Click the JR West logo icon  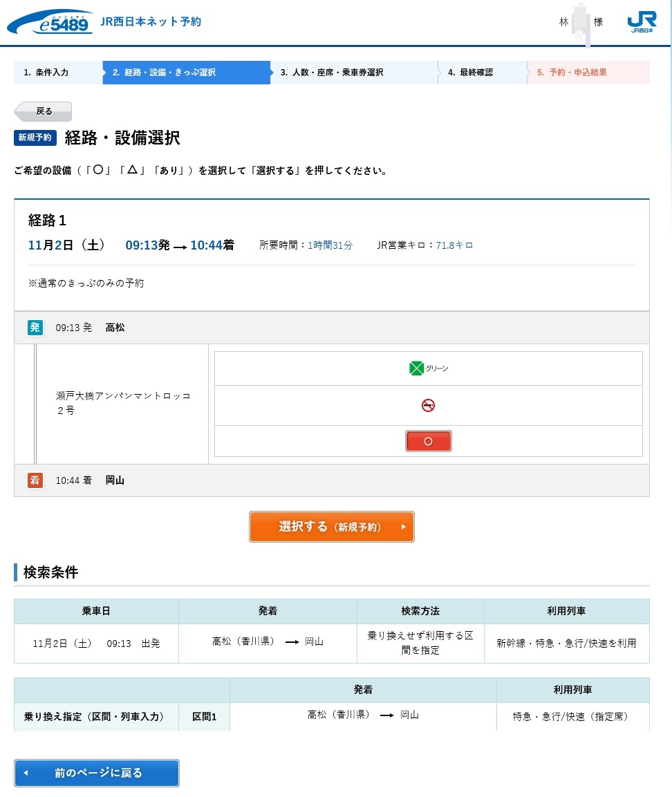(x=641, y=22)
